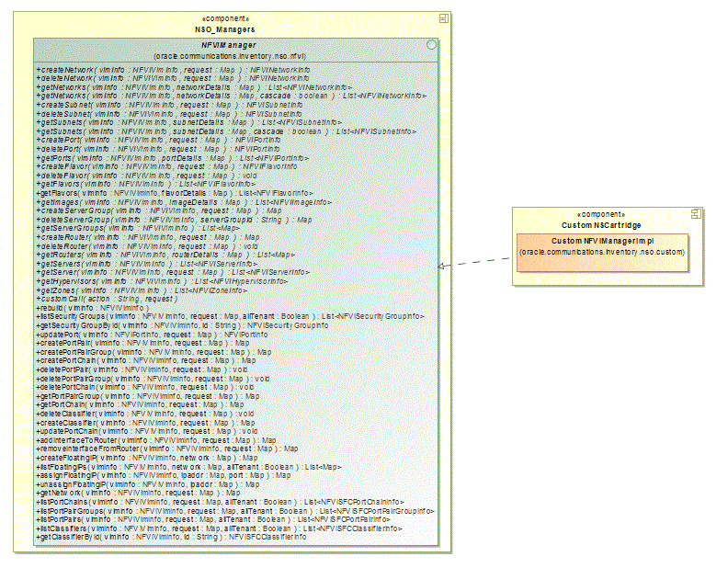Select the deleteClassifier operation row
Image resolution: width=728 pixels, height=568 pixels.
(145, 414)
